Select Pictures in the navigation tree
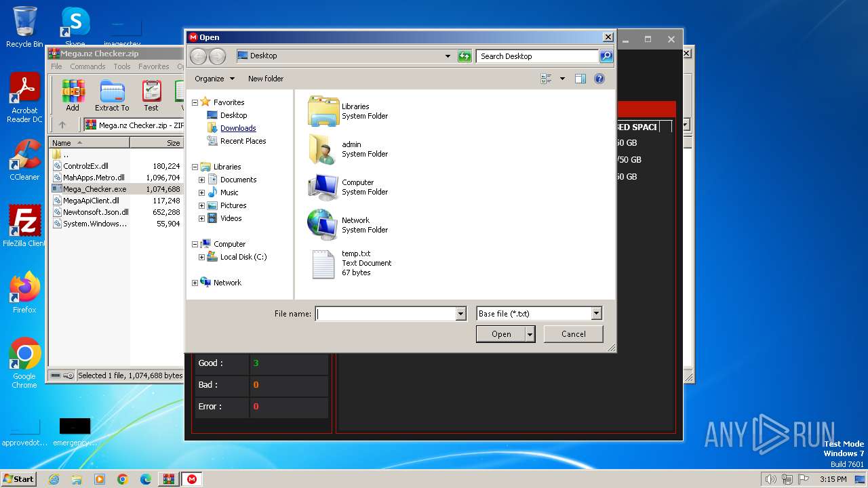 tap(233, 205)
